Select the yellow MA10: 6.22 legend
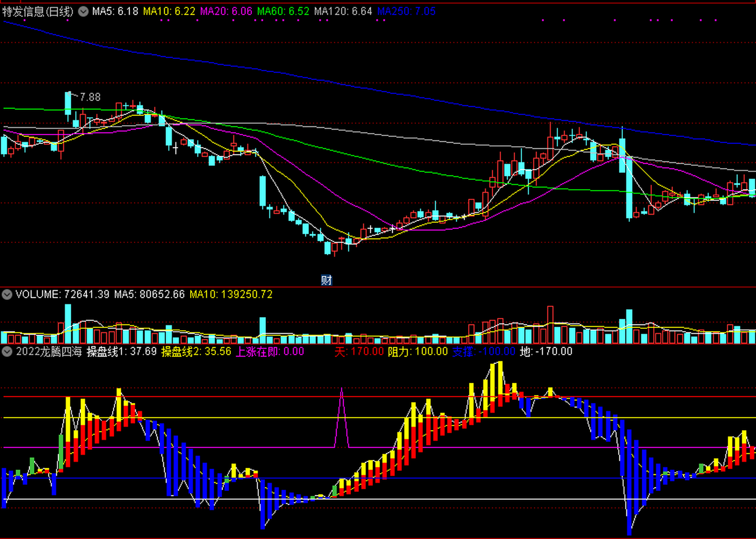The image size is (756, 539). 169,11
